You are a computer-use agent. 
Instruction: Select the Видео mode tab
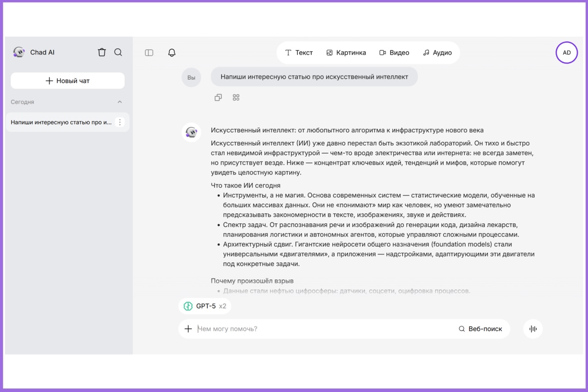click(394, 53)
